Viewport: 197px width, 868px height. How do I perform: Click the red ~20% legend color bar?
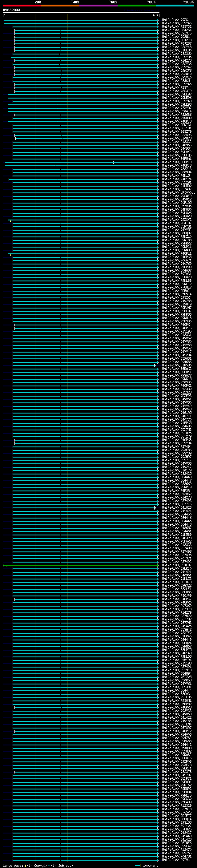click(22, 6)
